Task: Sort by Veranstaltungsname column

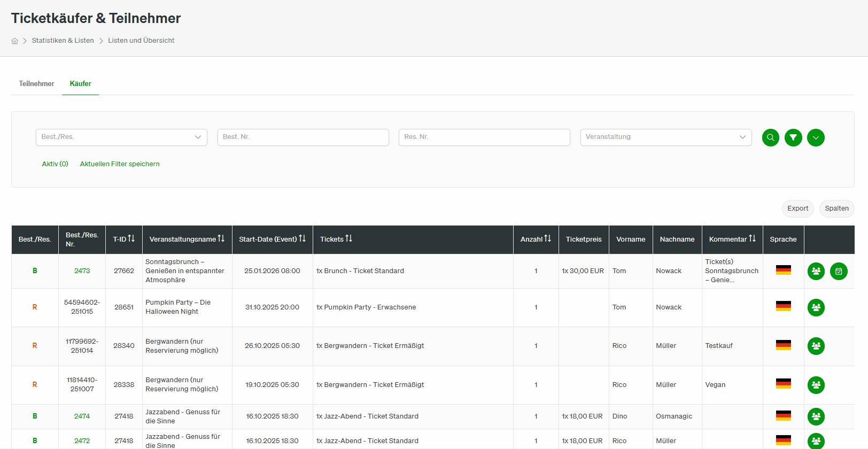Action: coord(221,238)
